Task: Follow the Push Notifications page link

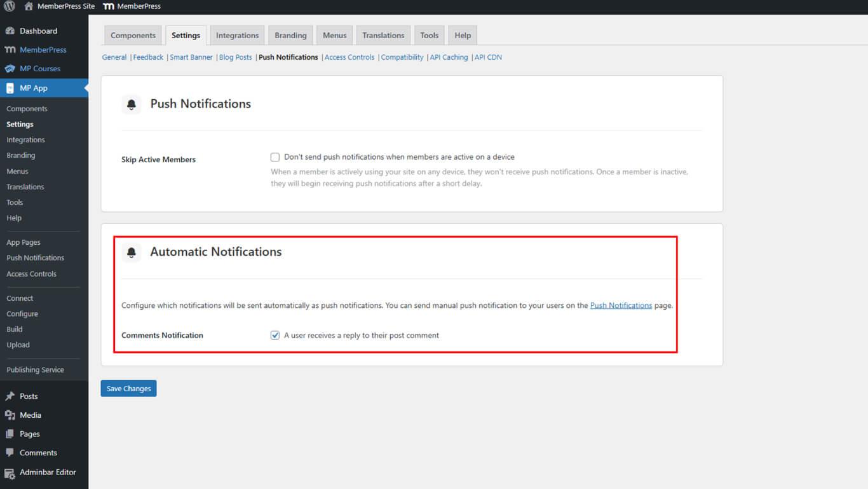Action: [x=621, y=305]
